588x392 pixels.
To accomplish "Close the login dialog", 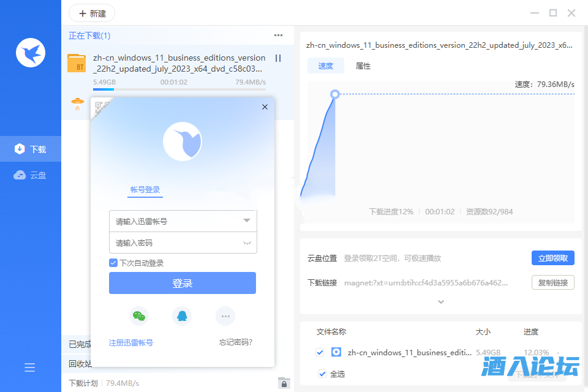I will coord(265,107).
